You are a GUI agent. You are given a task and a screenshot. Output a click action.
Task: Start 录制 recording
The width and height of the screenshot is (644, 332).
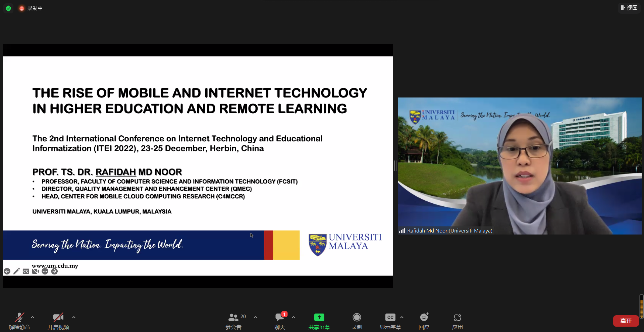click(x=357, y=321)
